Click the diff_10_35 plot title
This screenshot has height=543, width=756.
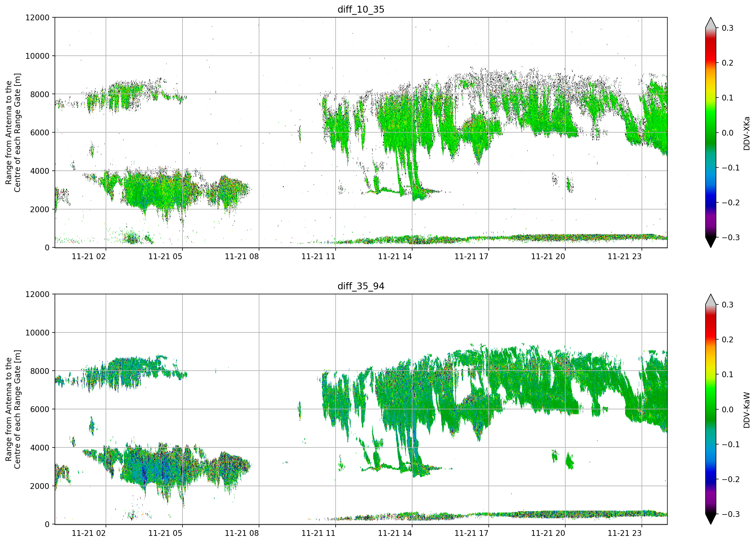point(361,9)
